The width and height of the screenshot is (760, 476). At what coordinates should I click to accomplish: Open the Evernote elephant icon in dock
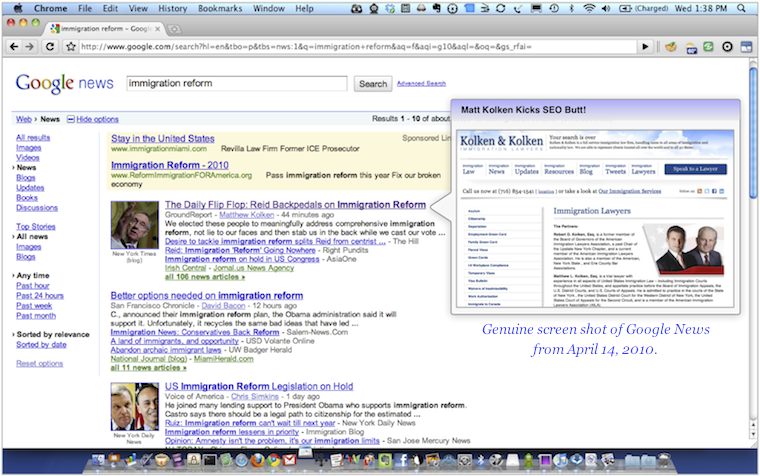tap(385, 460)
